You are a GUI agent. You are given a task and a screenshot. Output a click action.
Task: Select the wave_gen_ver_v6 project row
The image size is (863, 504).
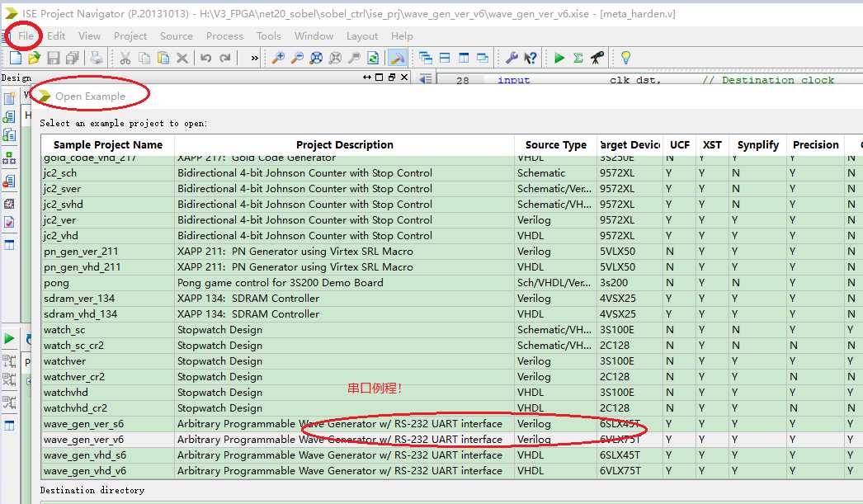pyautogui.click(x=452, y=440)
